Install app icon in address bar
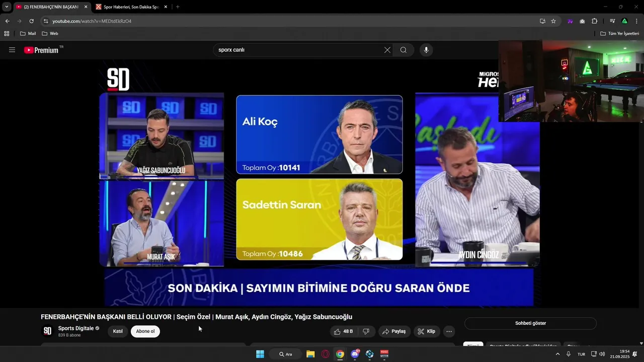 coord(542,21)
